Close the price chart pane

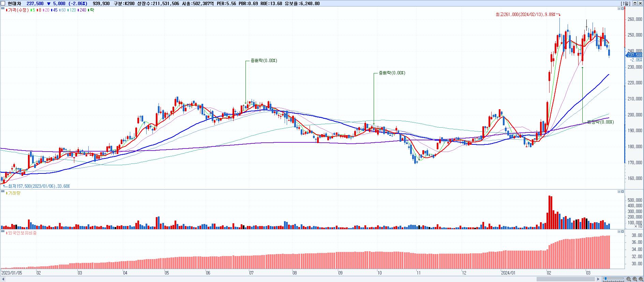(623, 9)
